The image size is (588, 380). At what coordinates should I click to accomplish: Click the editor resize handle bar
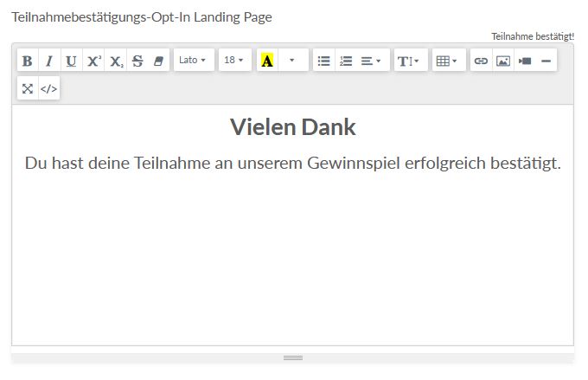[x=293, y=357]
